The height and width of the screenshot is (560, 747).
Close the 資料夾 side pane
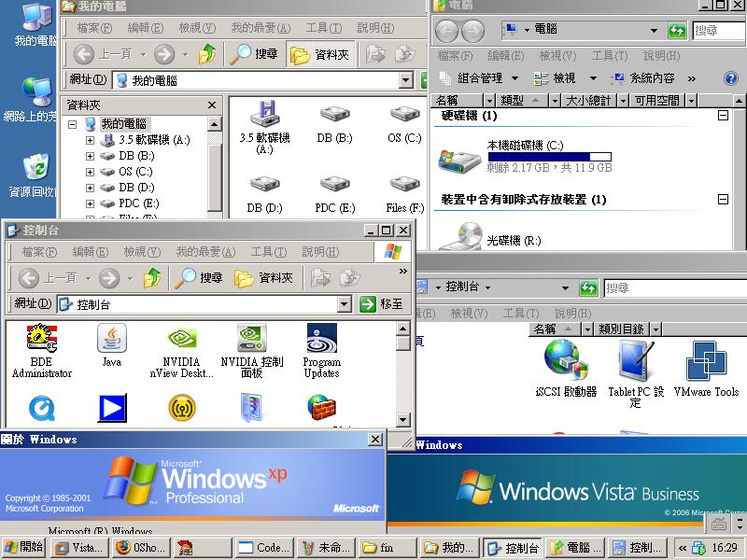click(212, 105)
